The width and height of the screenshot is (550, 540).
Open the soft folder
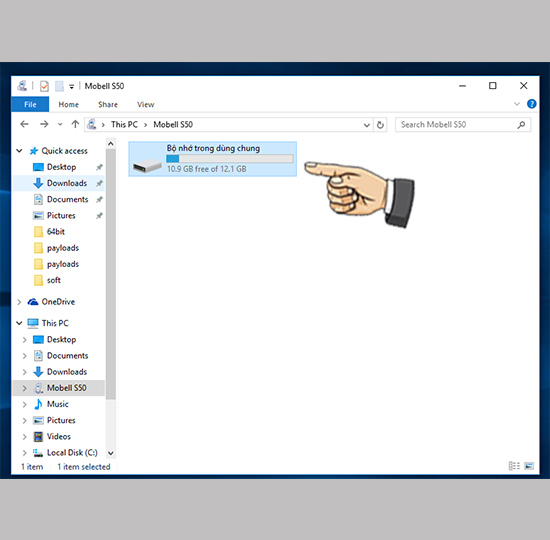coord(54,280)
